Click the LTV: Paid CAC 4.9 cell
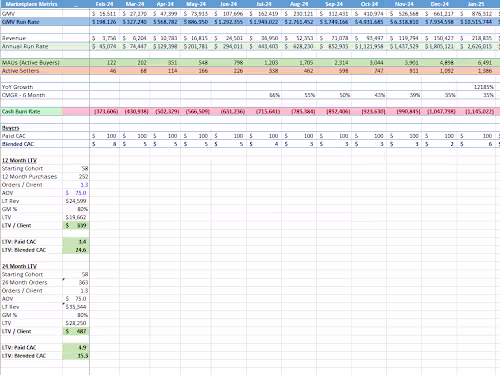This screenshot has width=500, height=375. (76, 347)
